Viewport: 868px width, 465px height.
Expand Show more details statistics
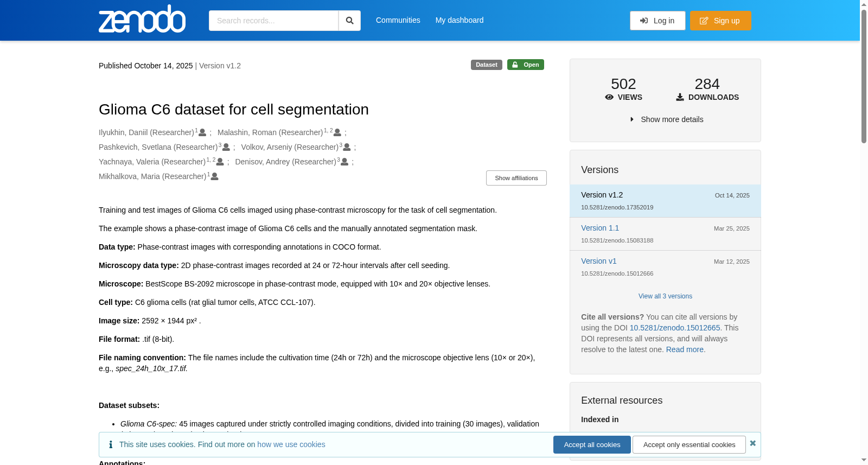tap(666, 119)
